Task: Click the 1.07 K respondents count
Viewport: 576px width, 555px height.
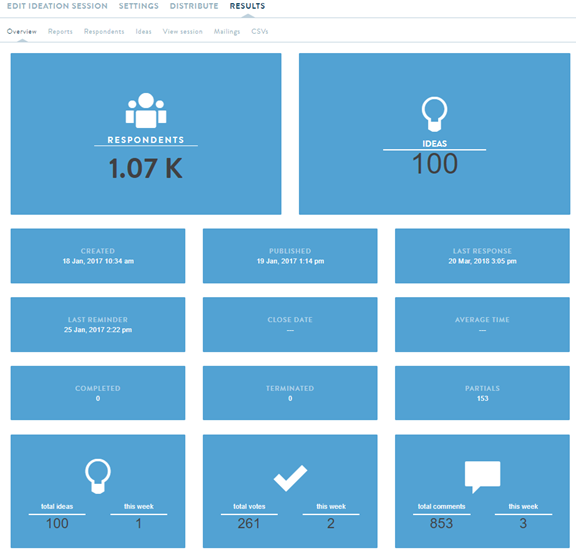Action: pyautogui.click(x=145, y=169)
